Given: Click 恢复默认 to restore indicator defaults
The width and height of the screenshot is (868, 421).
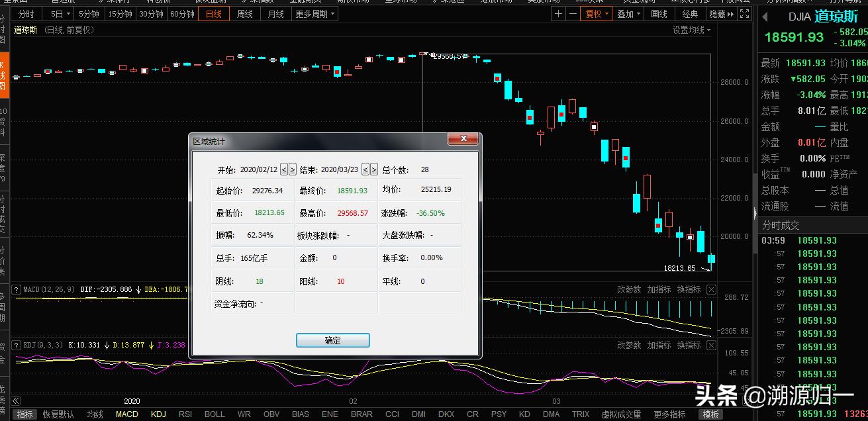Looking at the screenshot, I should click(59, 414).
